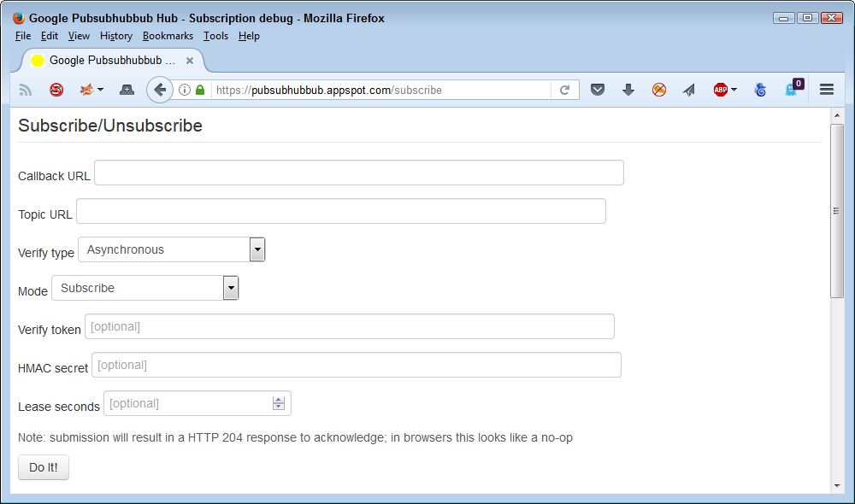Click the paper plane send icon
This screenshot has width=855, height=504.
tap(689, 90)
